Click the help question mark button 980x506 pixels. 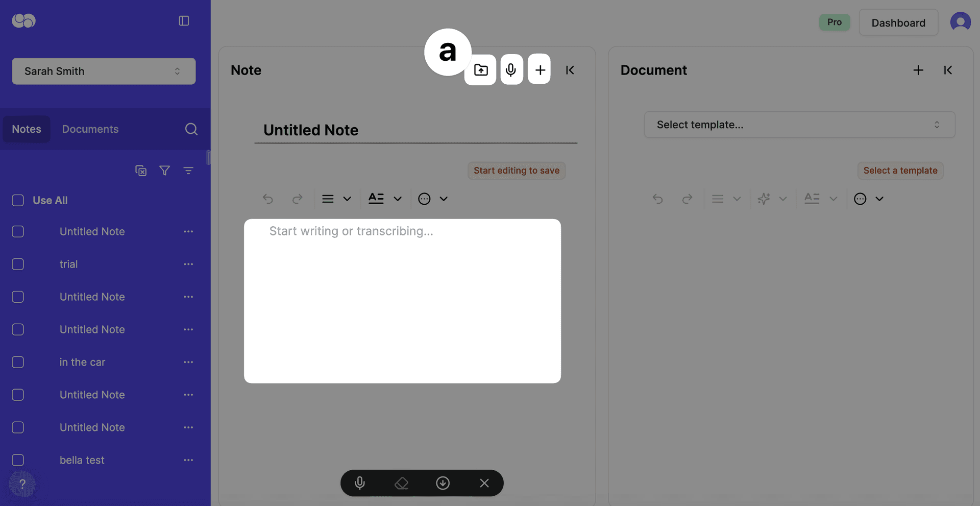tap(22, 484)
